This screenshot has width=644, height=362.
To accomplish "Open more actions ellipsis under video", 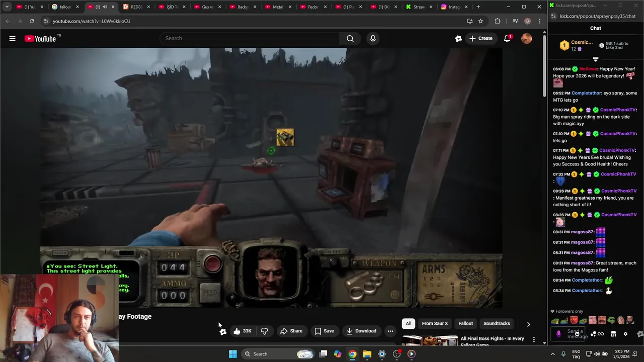I will click(390, 331).
